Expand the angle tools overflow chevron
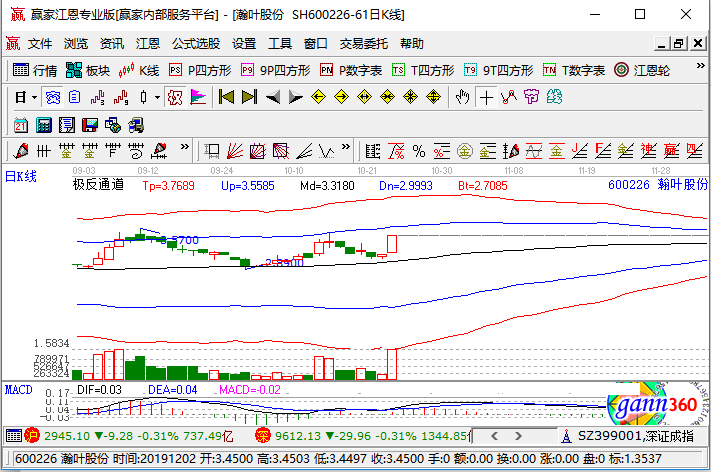 (x=346, y=146)
